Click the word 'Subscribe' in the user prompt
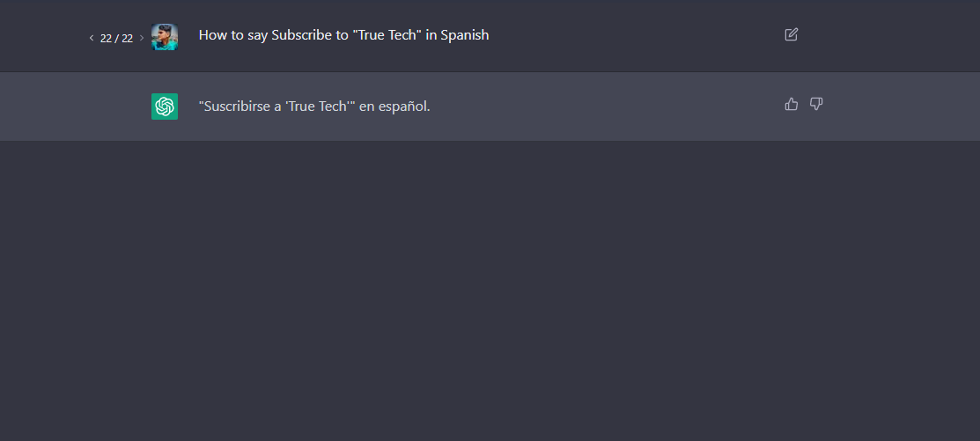This screenshot has height=441, width=980. [298, 35]
